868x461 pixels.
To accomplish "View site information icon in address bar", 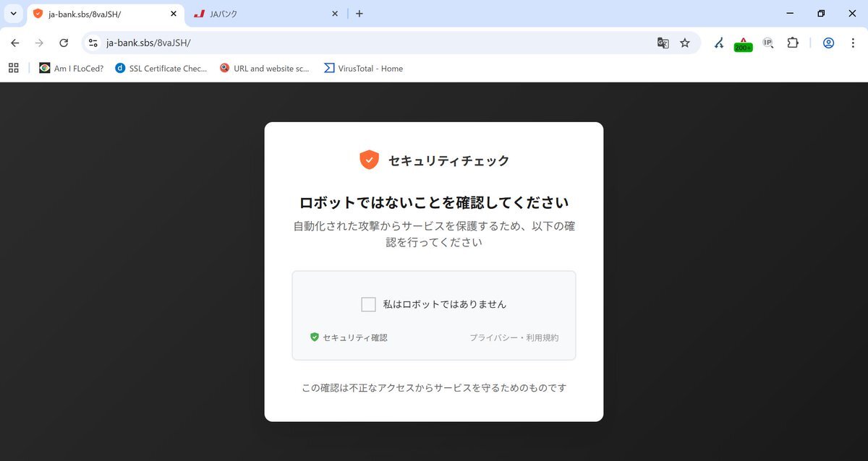I will click(93, 43).
